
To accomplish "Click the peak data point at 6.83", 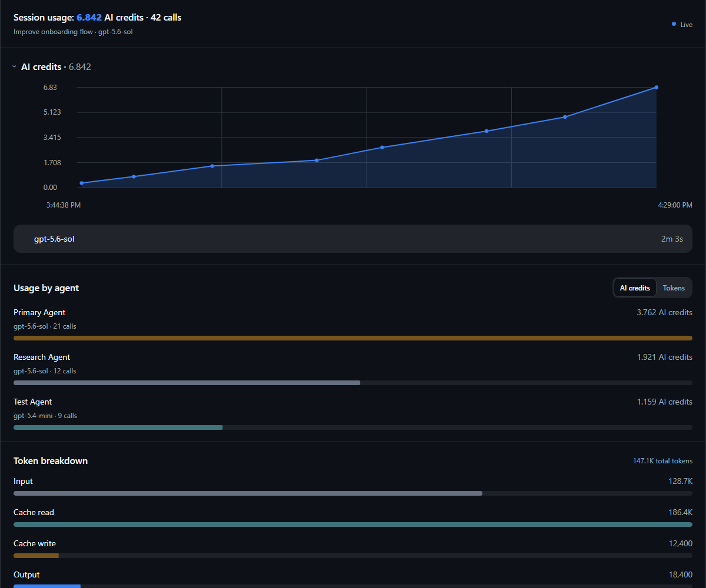I will [x=656, y=87].
